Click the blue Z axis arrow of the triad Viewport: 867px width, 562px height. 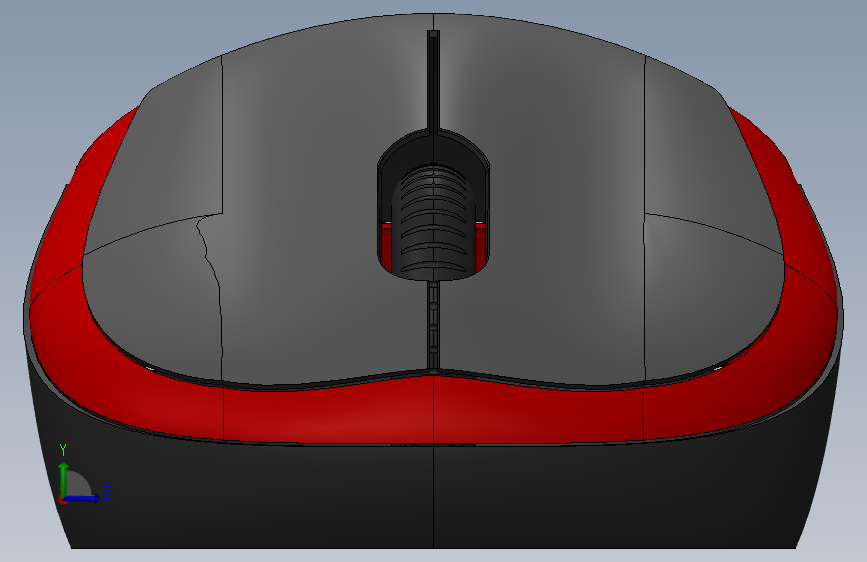pos(83,498)
